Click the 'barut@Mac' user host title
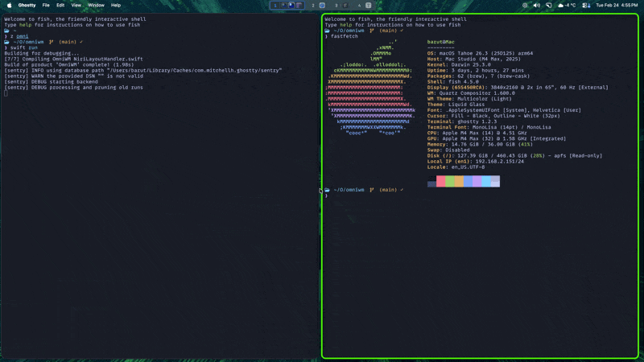This screenshot has height=362, width=644. pyautogui.click(x=440, y=42)
